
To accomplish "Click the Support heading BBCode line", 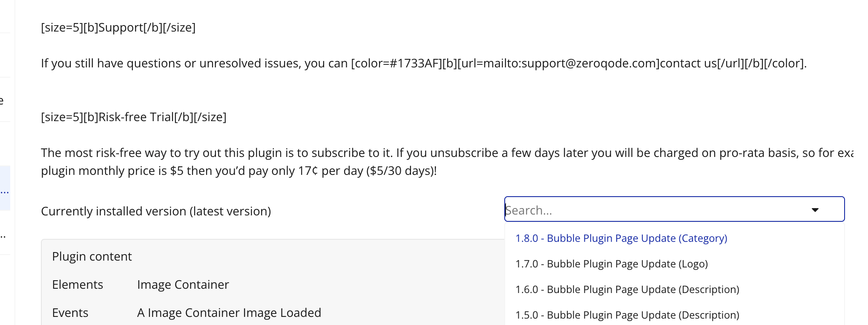I will (x=118, y=27).
